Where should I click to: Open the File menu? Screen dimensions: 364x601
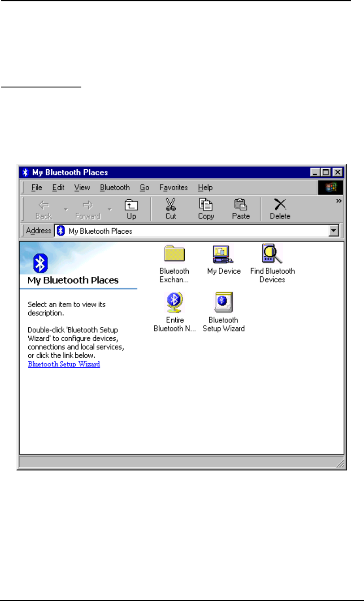[x=37, y=188]
